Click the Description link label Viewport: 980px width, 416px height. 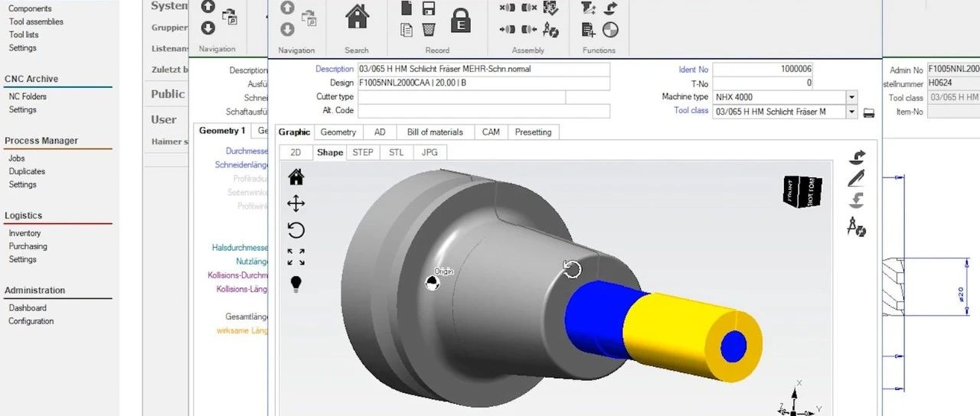click(335, 69)
